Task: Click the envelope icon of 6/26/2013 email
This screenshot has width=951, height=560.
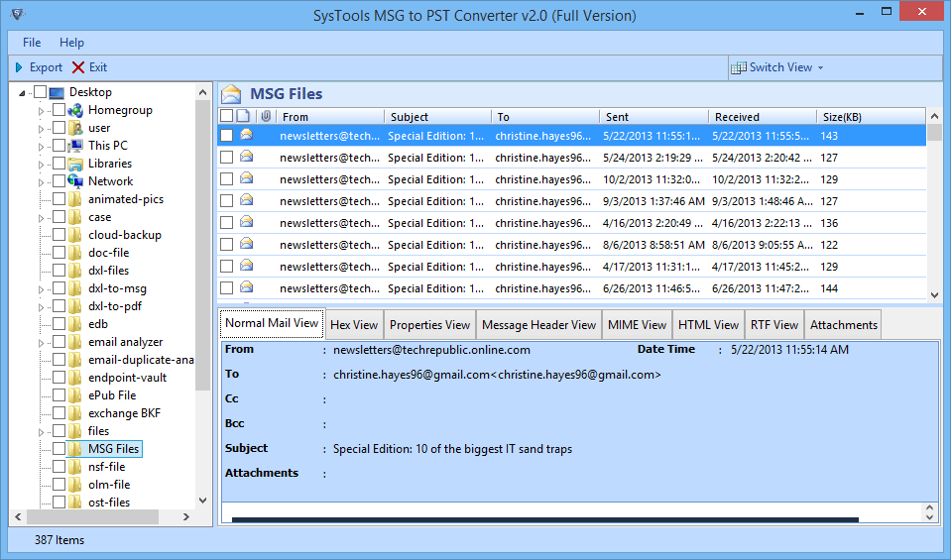Action: click(246, 287)
